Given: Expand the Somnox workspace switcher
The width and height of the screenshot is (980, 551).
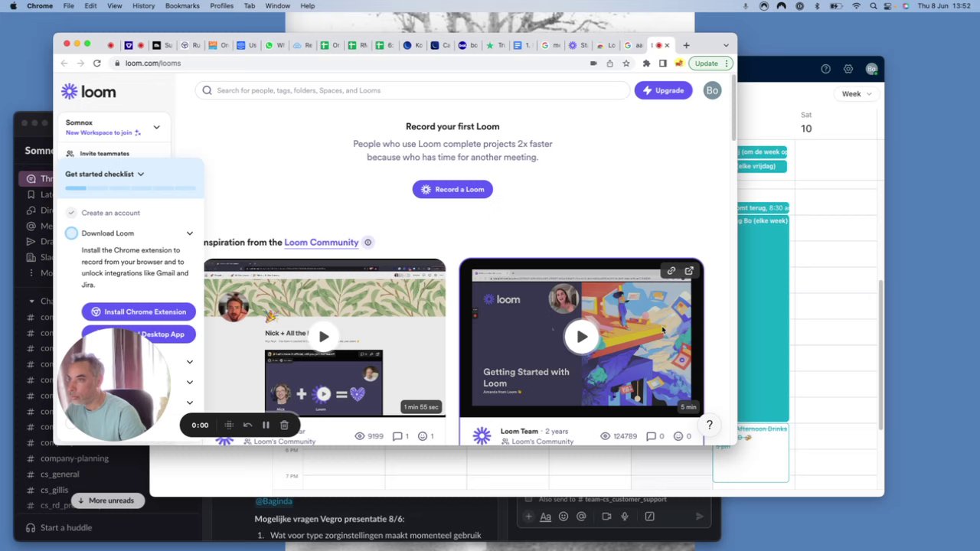Looking at the screenshot, I should click(x=156, y=127).
